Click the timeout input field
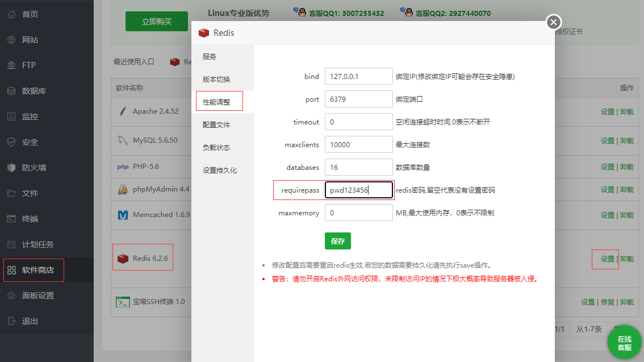Screen dimensions: 644x362 pos(358,122)
